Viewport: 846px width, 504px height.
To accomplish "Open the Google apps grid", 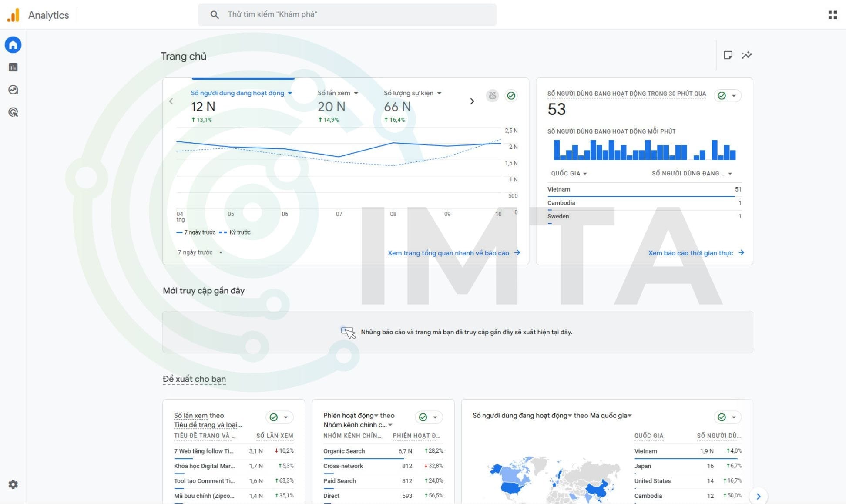I will [833, 14].
